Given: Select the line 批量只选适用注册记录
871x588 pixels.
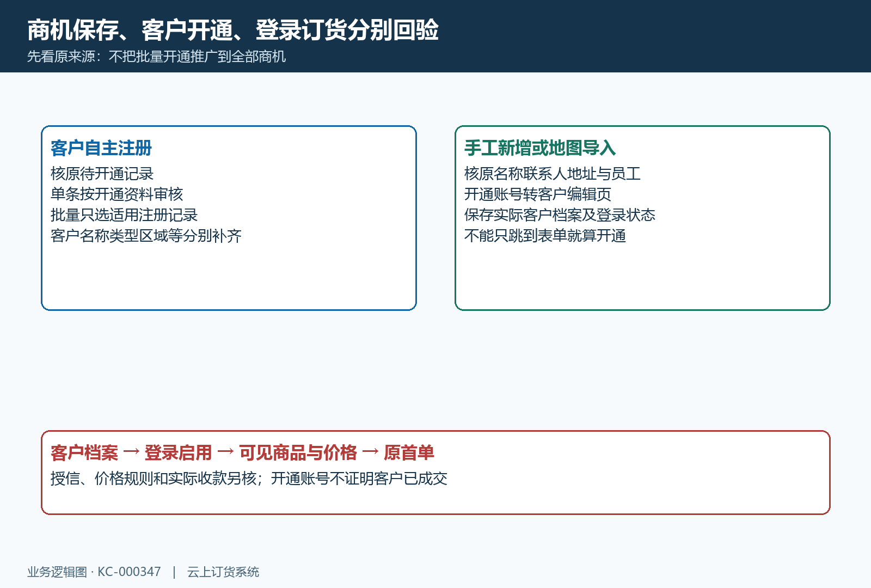Looking at the screenshot, I should click(124, 215).
